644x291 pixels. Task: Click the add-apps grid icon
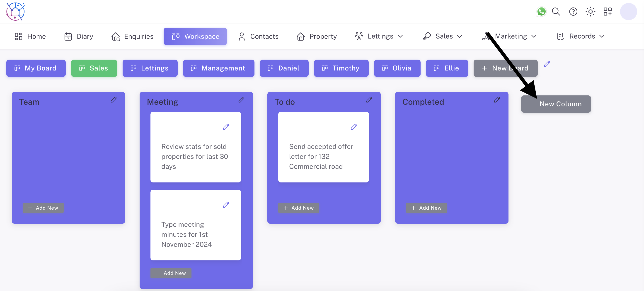608,12
